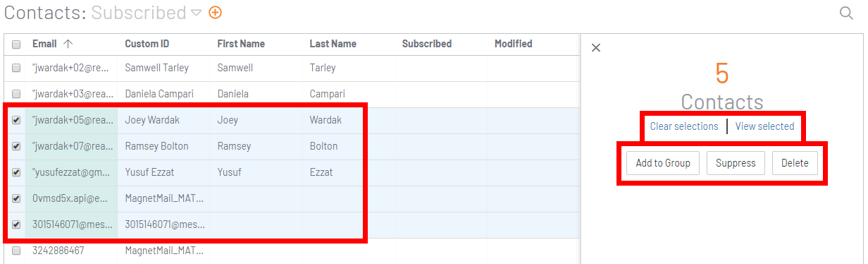Check the Samwell Tarley row checkbox

16,68
